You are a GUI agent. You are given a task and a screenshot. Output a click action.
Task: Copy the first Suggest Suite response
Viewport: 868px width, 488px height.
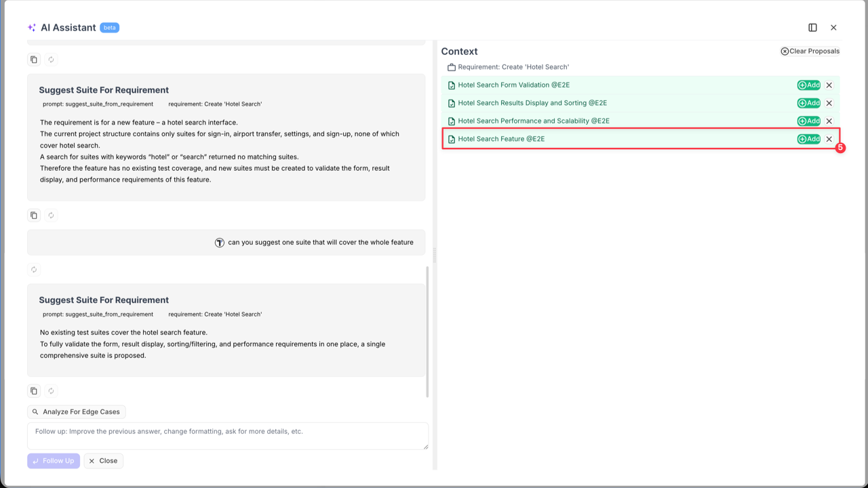click(33, 215)
